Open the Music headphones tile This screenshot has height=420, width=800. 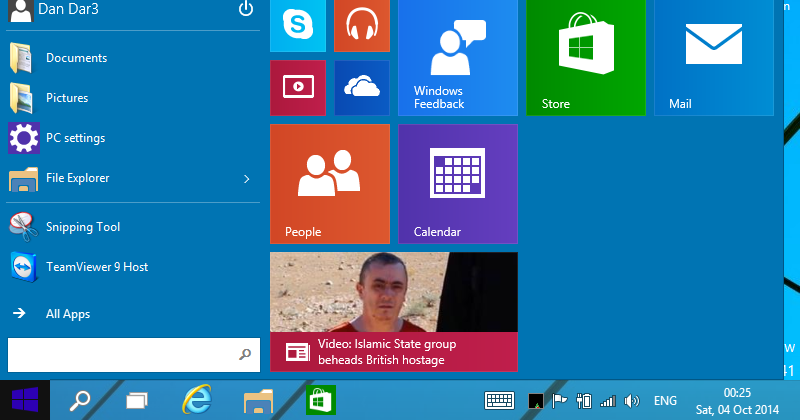point(362,26)
